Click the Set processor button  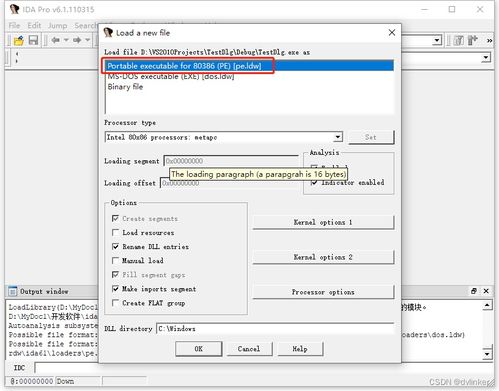click(371, 137)
